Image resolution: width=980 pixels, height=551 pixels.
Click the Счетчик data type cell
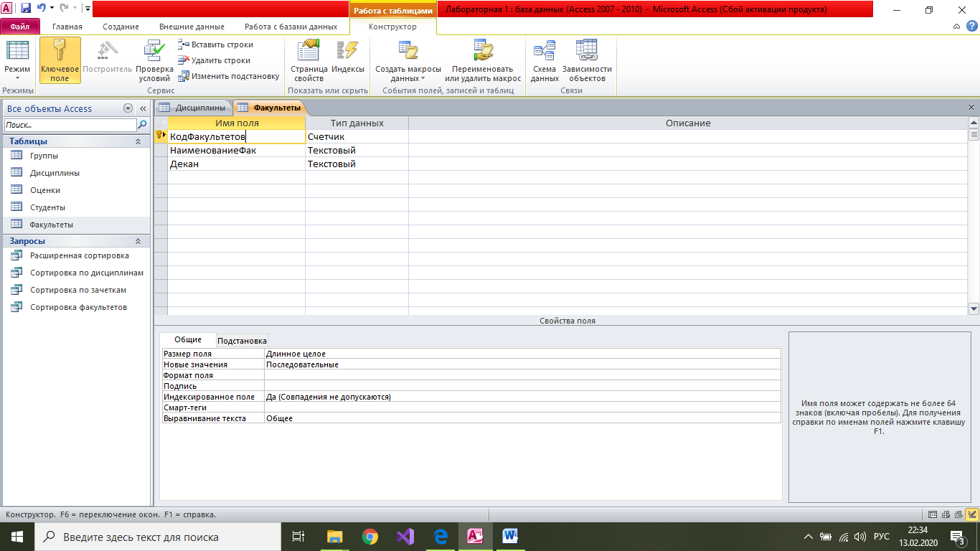tap(357, 136)
